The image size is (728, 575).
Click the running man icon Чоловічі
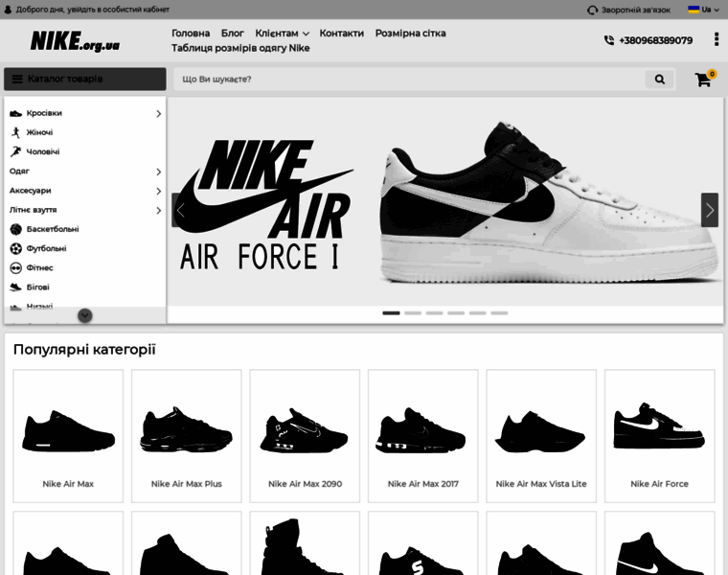click(15, 151)
